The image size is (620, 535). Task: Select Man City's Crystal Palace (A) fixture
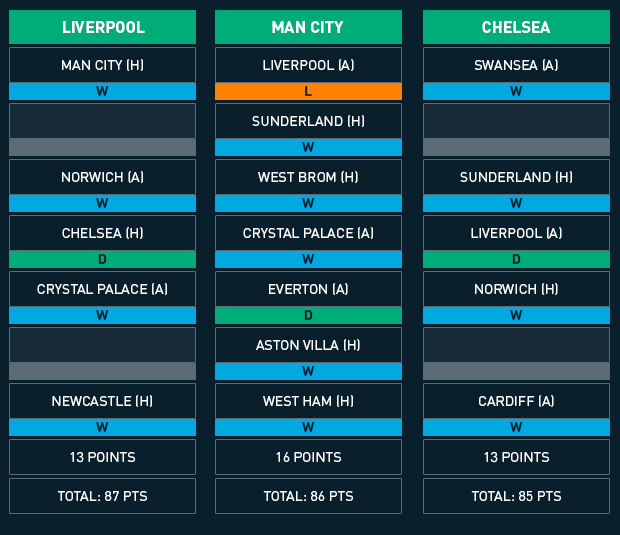coord(308,233)
